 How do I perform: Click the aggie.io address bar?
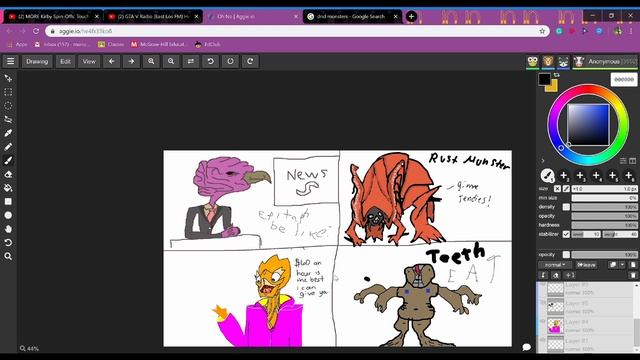click(x=297, y=31)
